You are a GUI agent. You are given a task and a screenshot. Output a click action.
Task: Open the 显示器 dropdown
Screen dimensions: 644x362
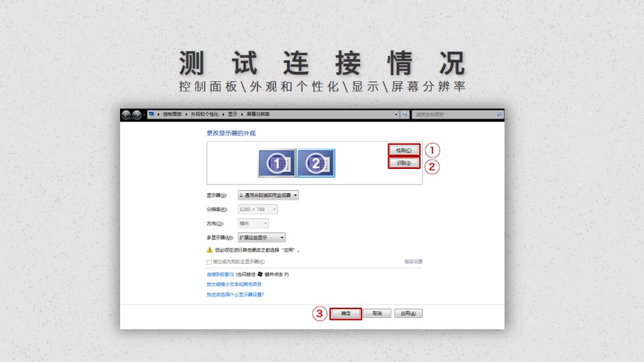(x=268, y=195)
